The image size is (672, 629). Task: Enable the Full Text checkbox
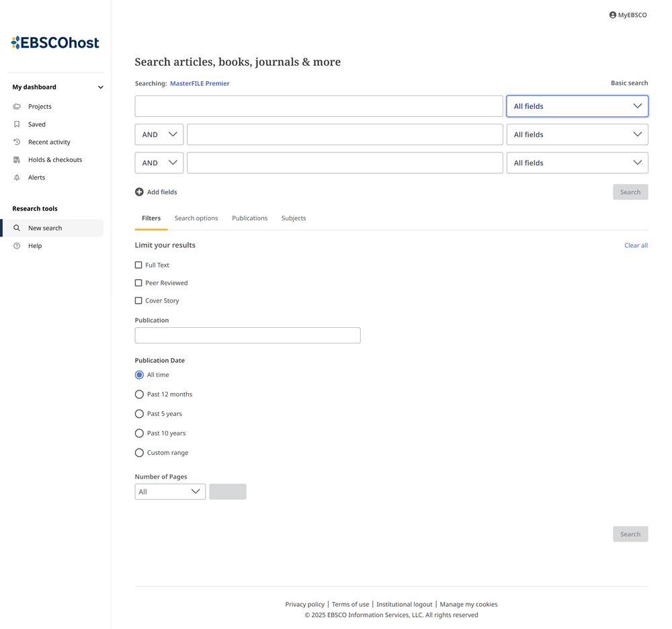coord(138,265)
